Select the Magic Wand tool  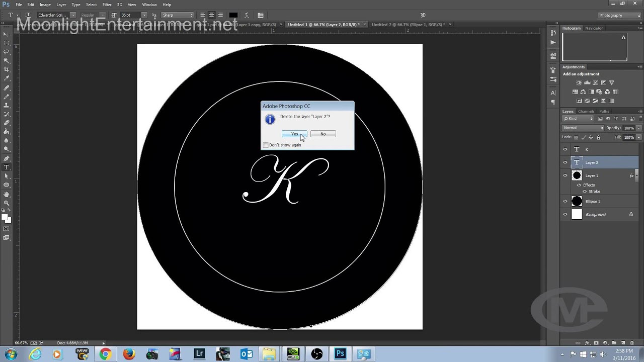coord(6,60)
